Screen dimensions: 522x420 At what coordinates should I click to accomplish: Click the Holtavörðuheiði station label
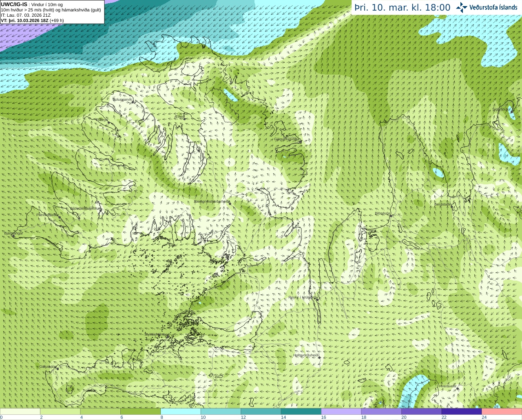(306, 355)
